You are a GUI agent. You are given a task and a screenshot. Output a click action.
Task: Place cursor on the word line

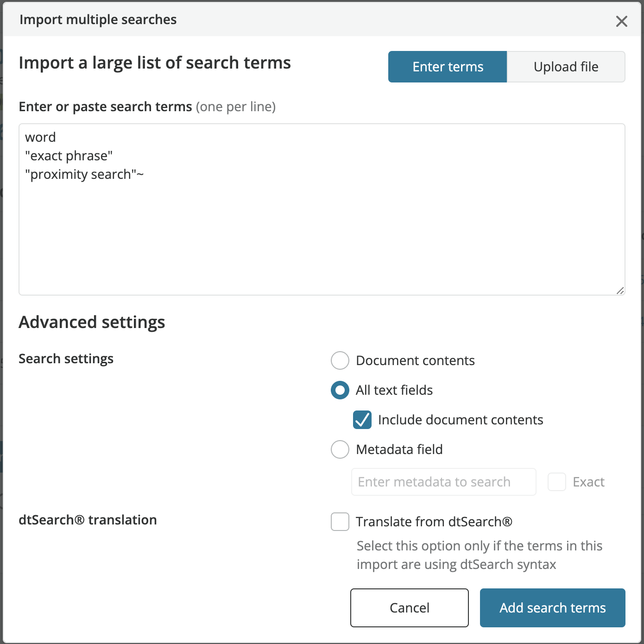pos(41,137)
